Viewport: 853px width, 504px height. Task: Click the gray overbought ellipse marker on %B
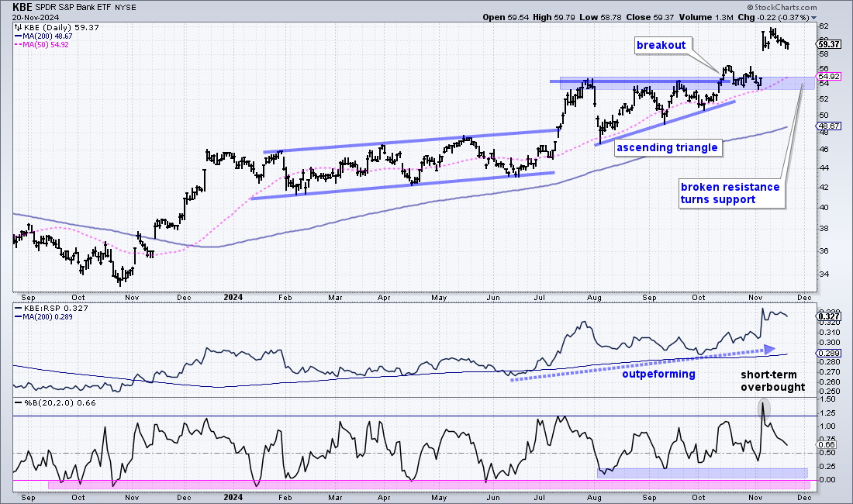pos(764,408)
